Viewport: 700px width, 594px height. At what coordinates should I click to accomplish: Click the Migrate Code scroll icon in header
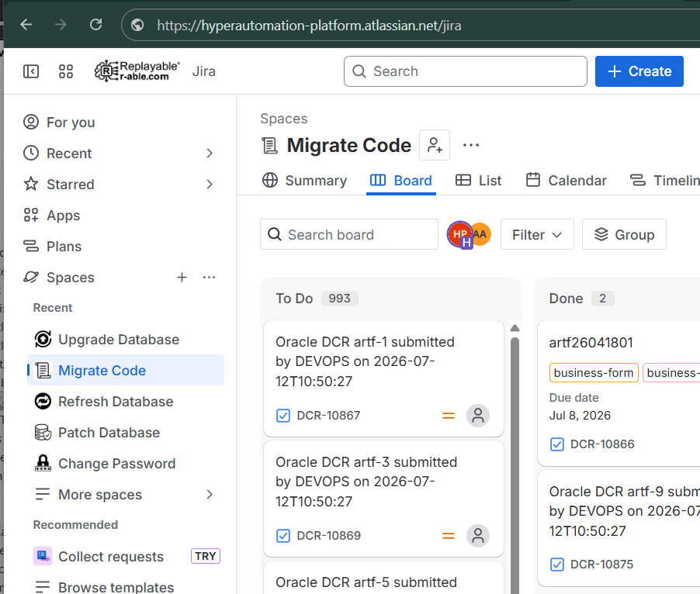click(x=269, y=145)
